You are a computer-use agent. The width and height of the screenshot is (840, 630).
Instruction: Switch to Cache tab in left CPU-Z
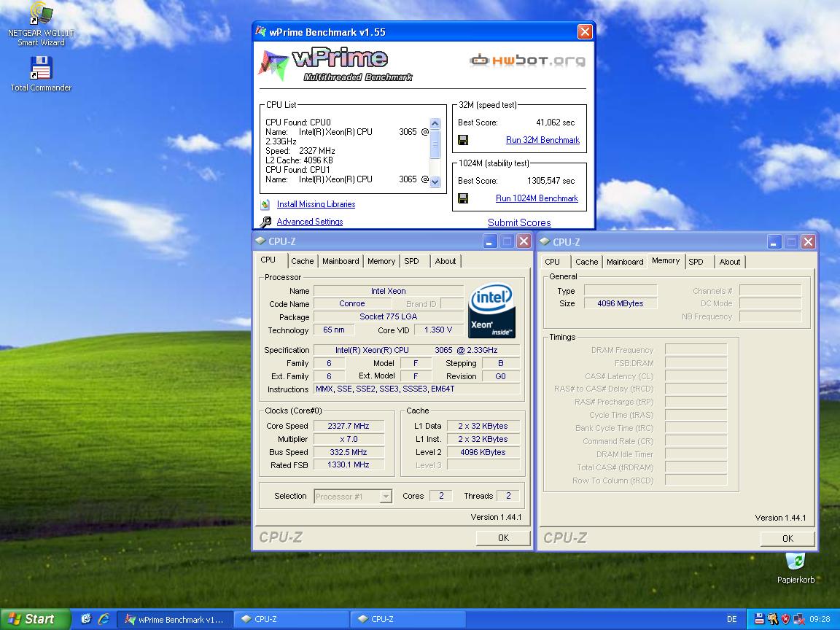pos(302,262)
